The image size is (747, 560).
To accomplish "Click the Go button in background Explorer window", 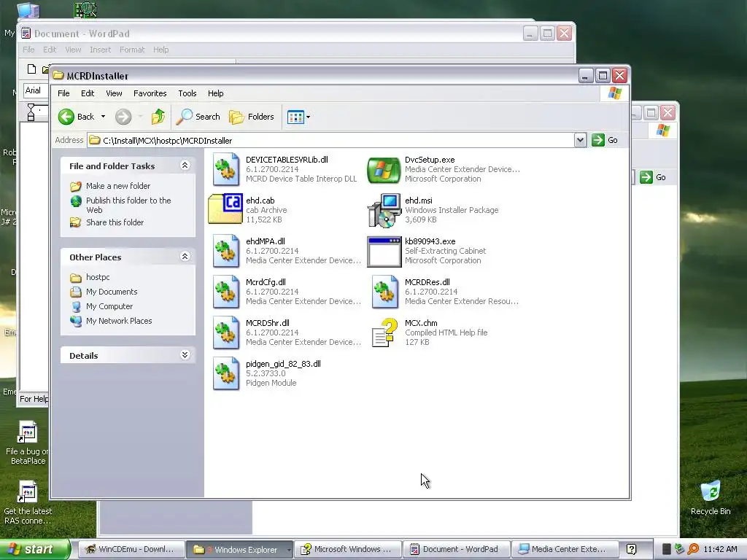I will (x=653, y=177).
